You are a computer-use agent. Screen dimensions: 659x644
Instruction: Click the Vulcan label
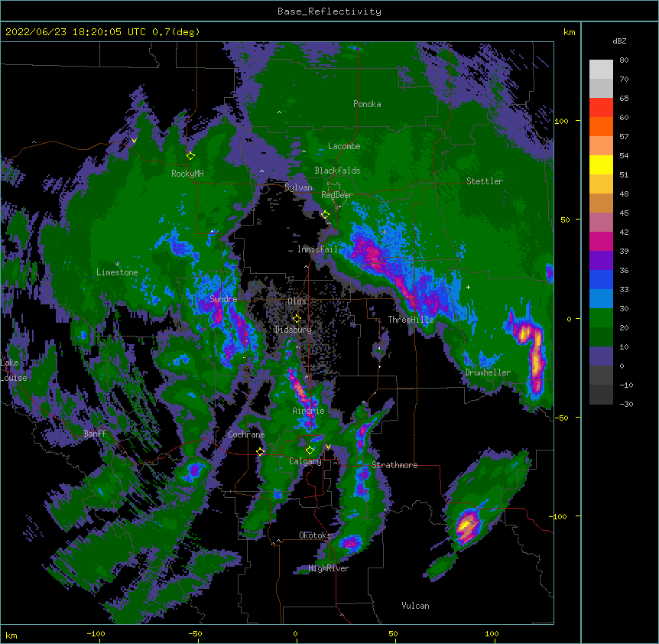(x=415, y=606)
